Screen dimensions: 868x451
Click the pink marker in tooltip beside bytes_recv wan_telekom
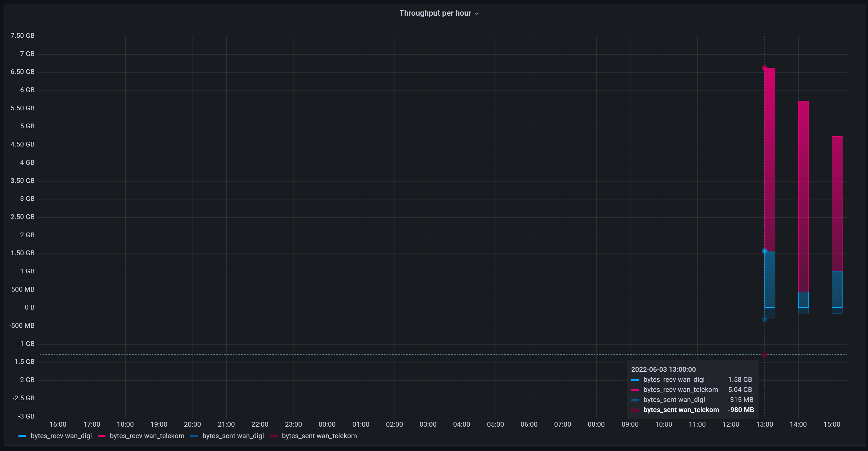pos(635,390)
